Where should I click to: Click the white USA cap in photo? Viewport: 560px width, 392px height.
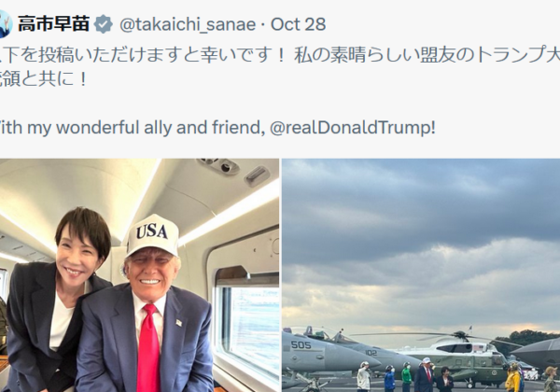152,235
